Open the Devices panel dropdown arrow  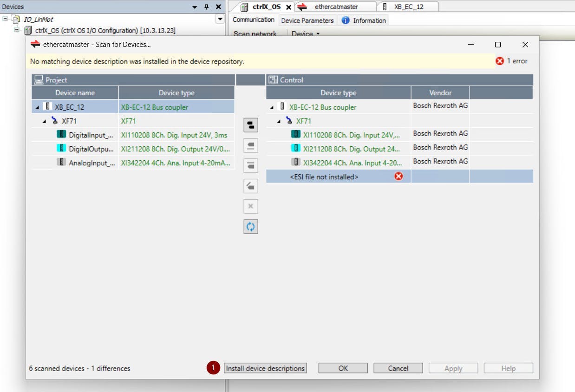click(x=195, y=7)
